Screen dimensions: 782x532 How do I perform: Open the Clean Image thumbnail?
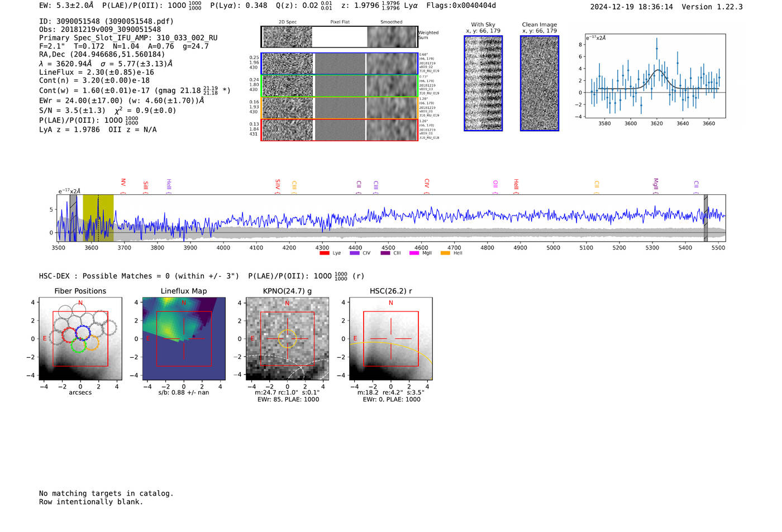coord(540,83)
